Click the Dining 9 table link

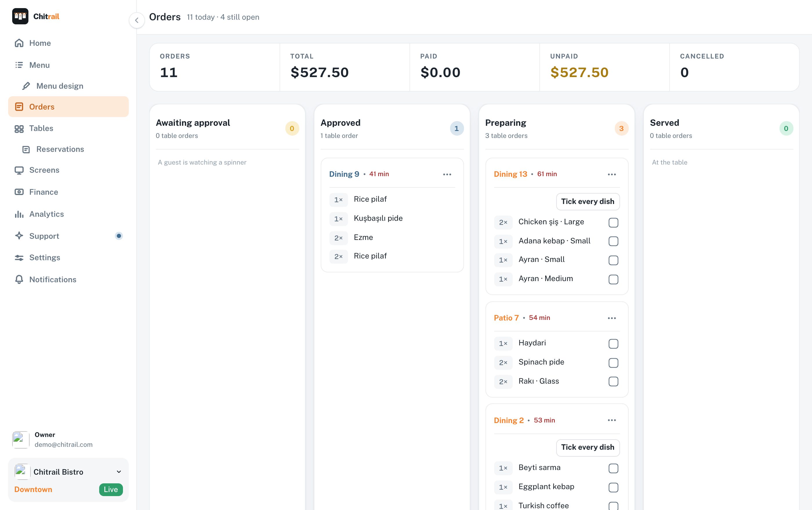tap(344, 174)
